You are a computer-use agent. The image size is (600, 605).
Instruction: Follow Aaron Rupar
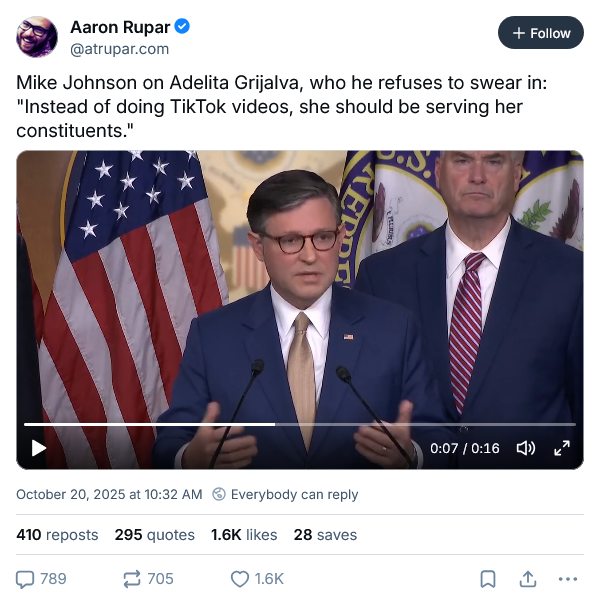pyautogui.click(x=541, y=33)
